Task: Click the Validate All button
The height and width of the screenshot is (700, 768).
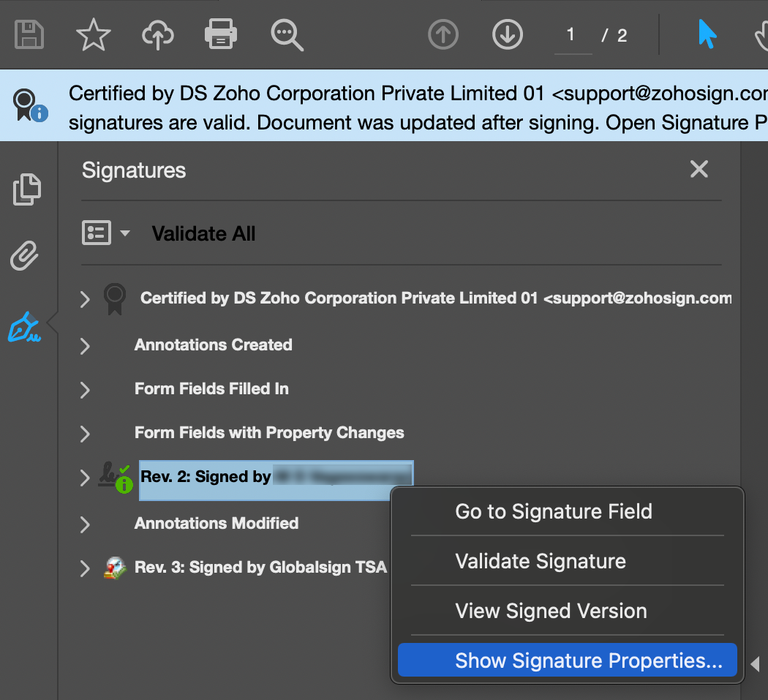Action: (x=203, y=233)
